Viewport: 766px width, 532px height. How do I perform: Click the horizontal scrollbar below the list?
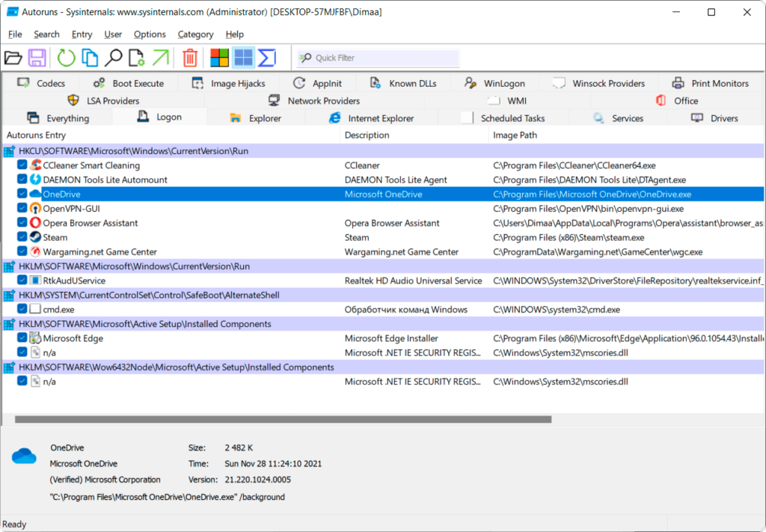pos(283,420)
